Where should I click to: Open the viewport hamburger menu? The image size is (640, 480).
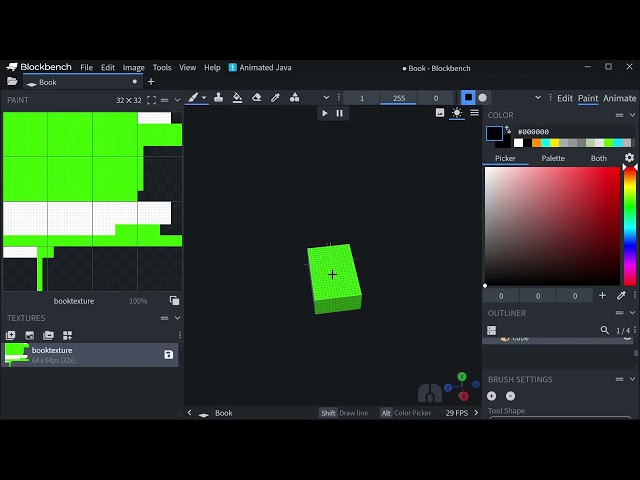pos(474,113)
